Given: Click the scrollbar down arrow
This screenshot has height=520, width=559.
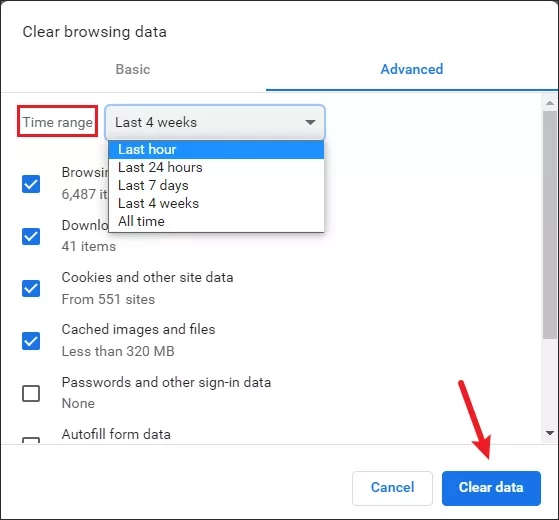Looking at the screenshot, I should [x=550, y=433].
